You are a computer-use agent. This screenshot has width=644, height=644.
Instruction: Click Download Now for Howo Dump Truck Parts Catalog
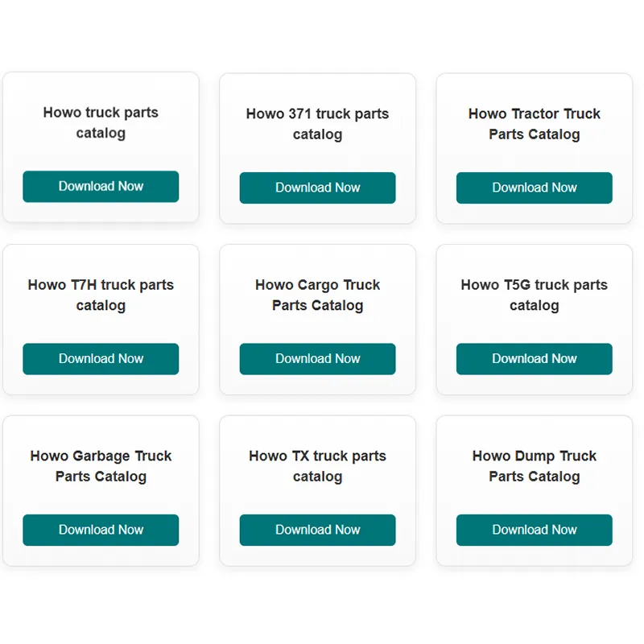534,530
